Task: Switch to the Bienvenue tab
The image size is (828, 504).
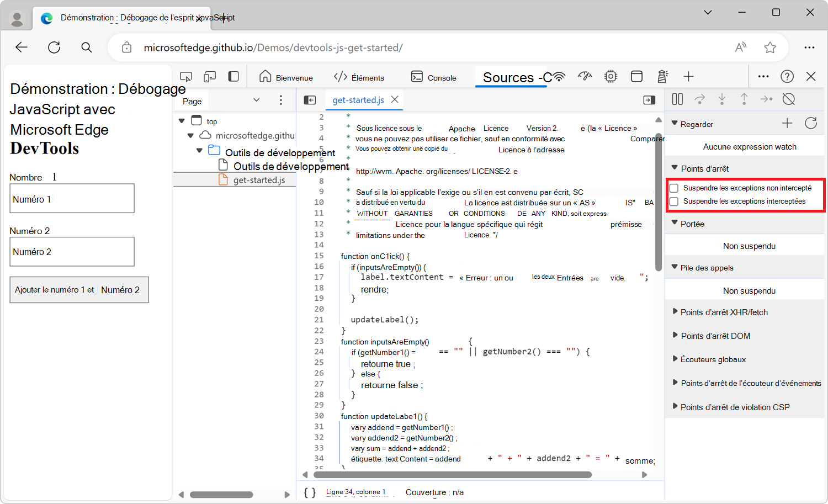Action: point(286,77)
